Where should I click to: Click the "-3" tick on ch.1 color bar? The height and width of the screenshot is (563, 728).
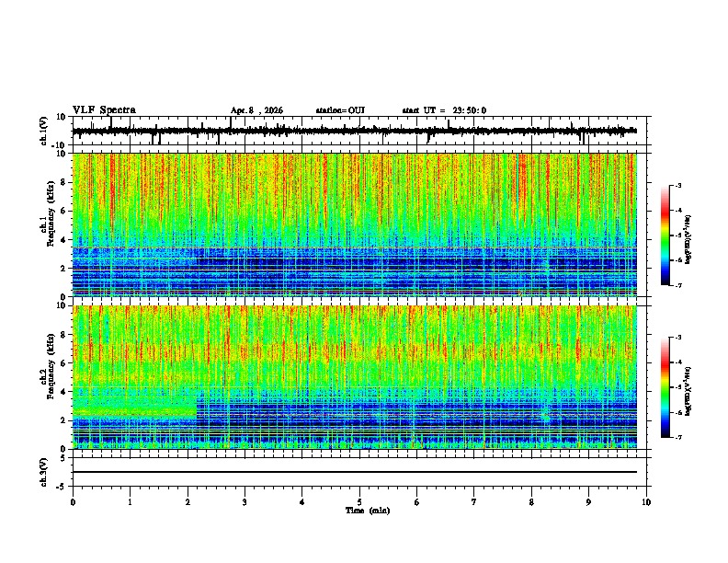tap(677, 185)
